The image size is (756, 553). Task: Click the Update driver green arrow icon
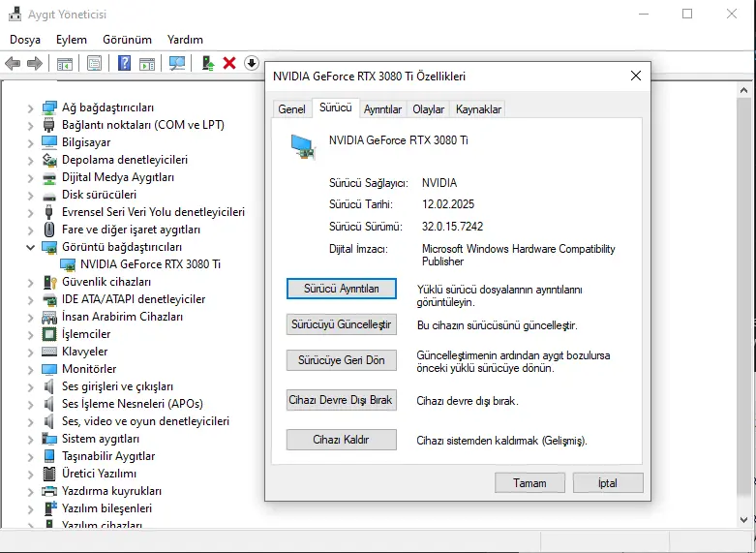click(x=208, y=63)
